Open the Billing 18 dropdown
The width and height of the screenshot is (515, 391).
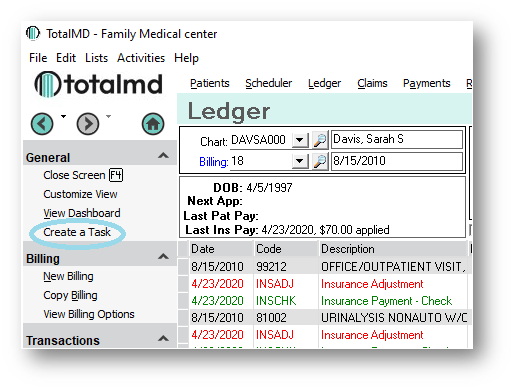coord(300,162)
